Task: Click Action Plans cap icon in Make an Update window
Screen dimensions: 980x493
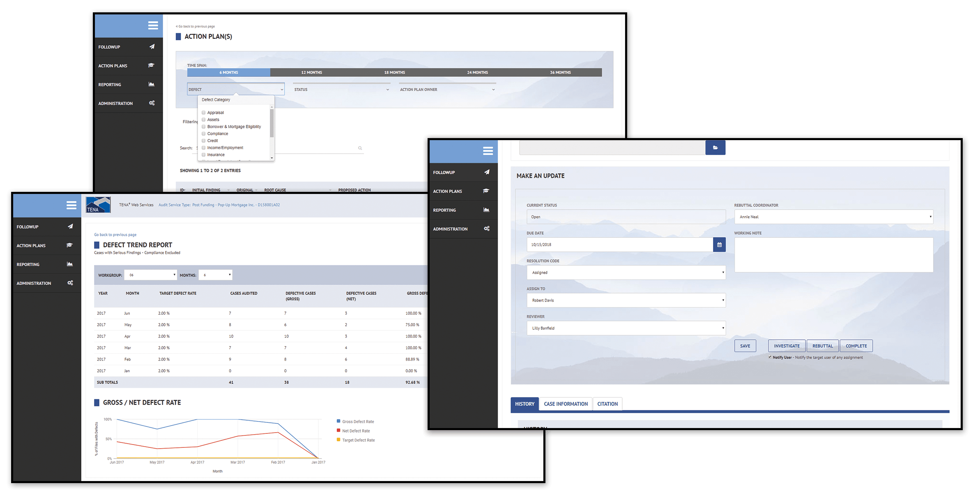Action: (x=486, y=191)
